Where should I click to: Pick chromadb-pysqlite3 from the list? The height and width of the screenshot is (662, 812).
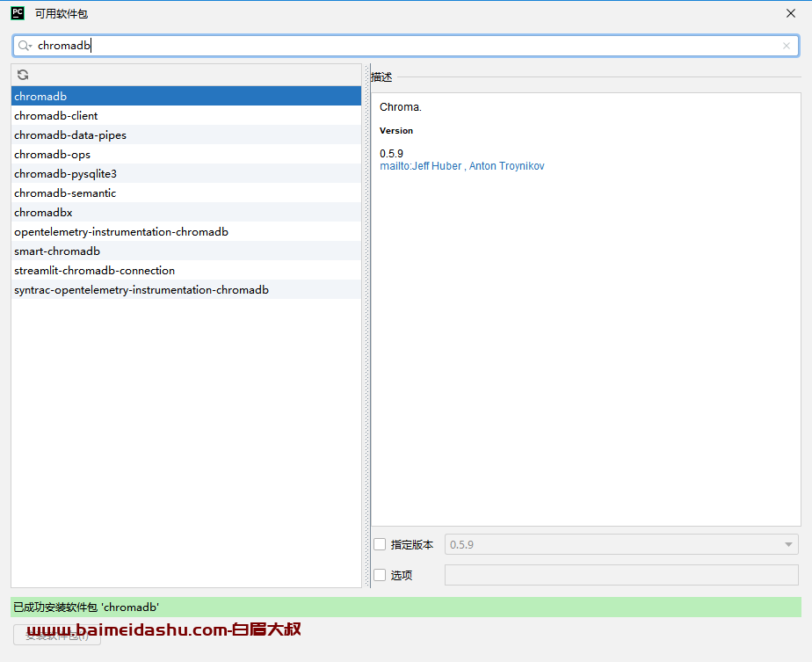click(x=186, y=173)
